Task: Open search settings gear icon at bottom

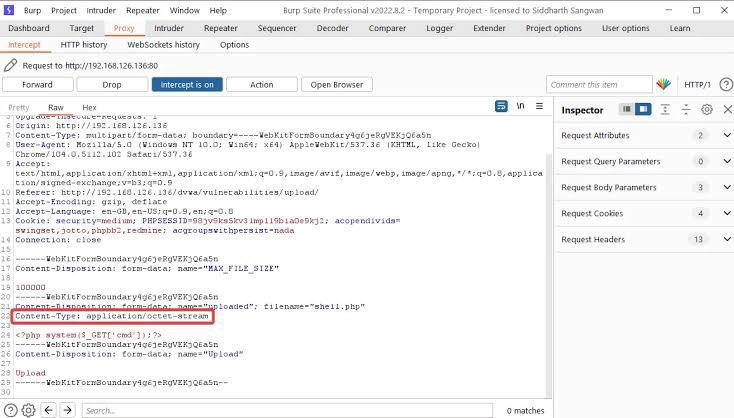Action: pyautogui.click(x=29, y=411)
